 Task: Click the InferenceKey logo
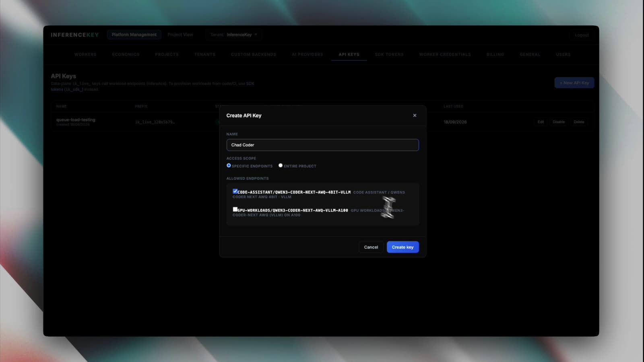(74, 35)
